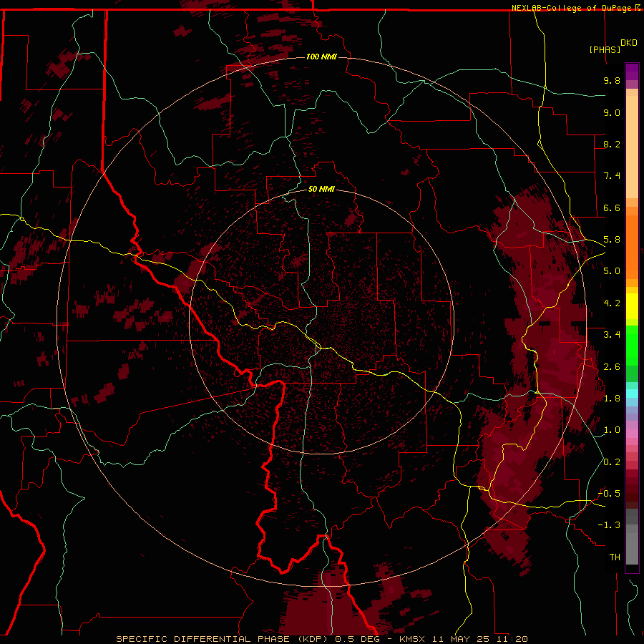Select the 2.6 scale value
The width and height of the screenshot is (644, 644).
pos(612,367)
